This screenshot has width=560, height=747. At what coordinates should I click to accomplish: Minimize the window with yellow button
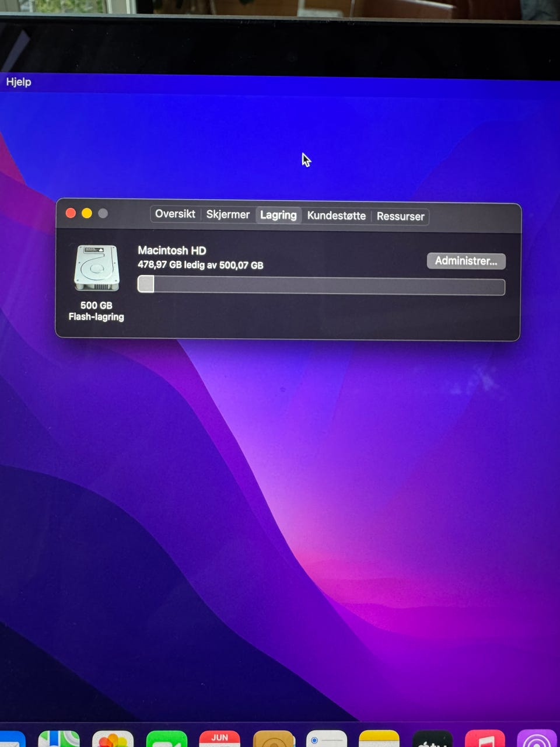(x=87, y=213)
